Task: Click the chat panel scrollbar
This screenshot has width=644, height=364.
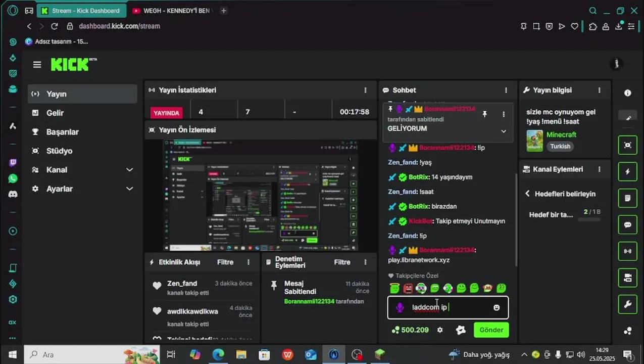Action: click(x=516, y=220)
